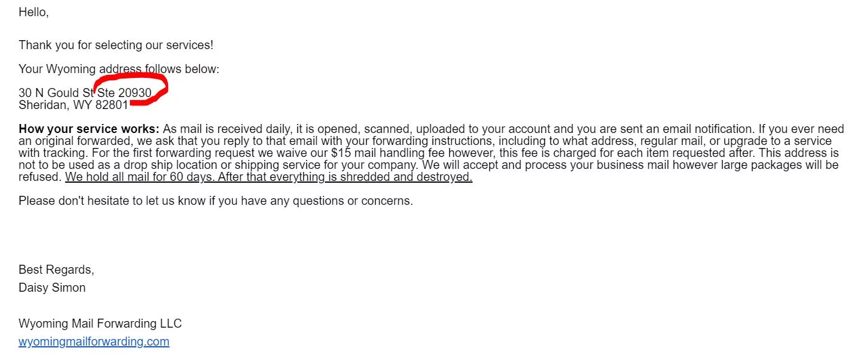Click the suite number 20930
Image resolution: width=868 pixels, height=354 pixels.
135,93
